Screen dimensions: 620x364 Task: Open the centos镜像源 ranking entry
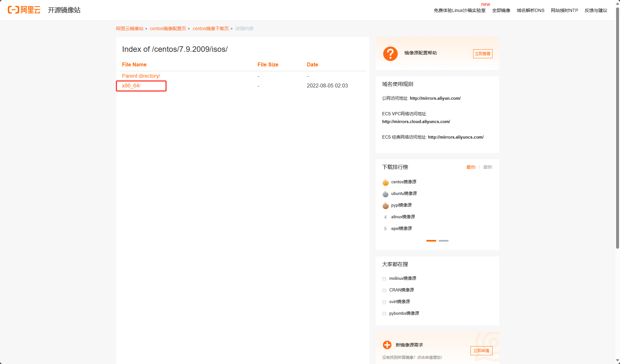pos(403,182)
